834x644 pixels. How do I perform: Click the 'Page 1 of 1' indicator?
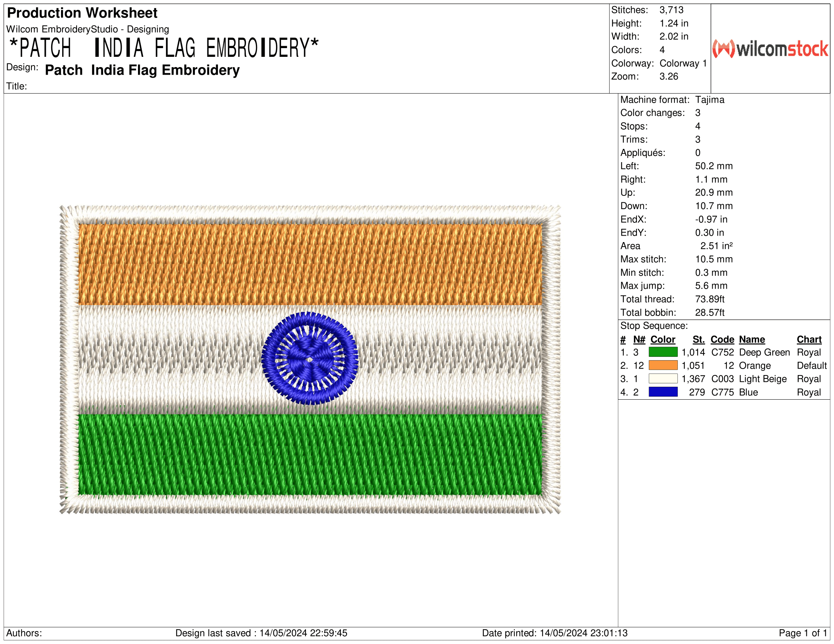[803, 633]
